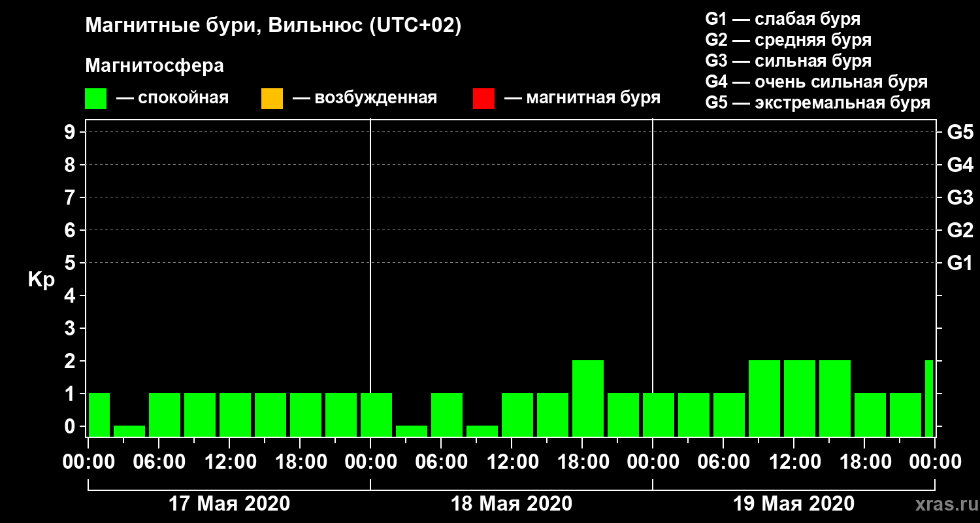This screenshot has width=980, height=523.
Task: Click 'G5 — экстремальная буря' legend line
Action: pyautogui.click(x=817, y=103)
